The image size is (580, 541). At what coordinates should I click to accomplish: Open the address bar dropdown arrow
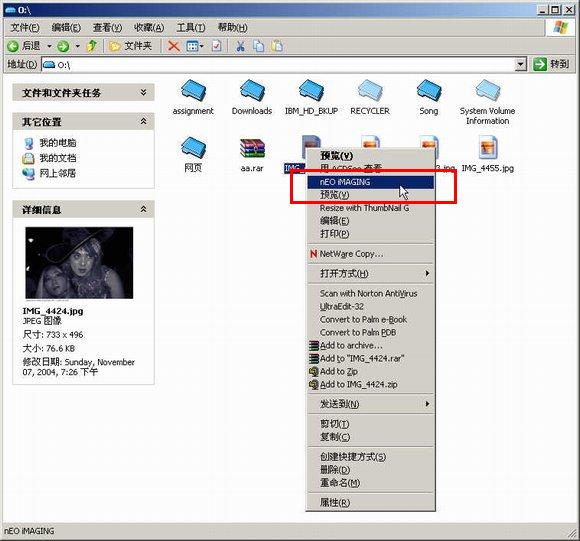pos(520,64)
